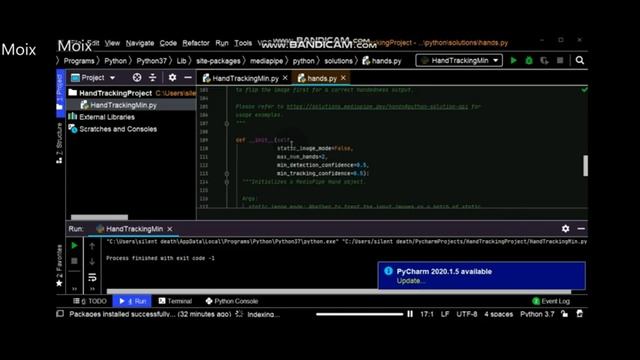The image size is (640, 360).
Task: Click down-arrow stack trace icon in Run panel
Action: tap(92, 261)
